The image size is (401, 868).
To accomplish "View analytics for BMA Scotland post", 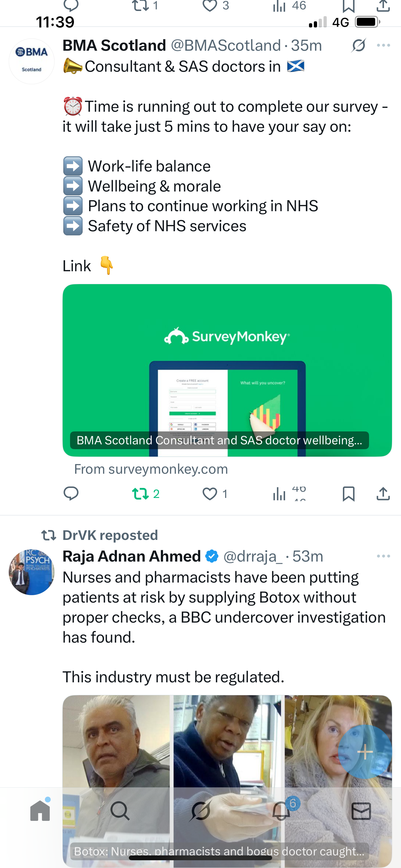I will [280, 494].
